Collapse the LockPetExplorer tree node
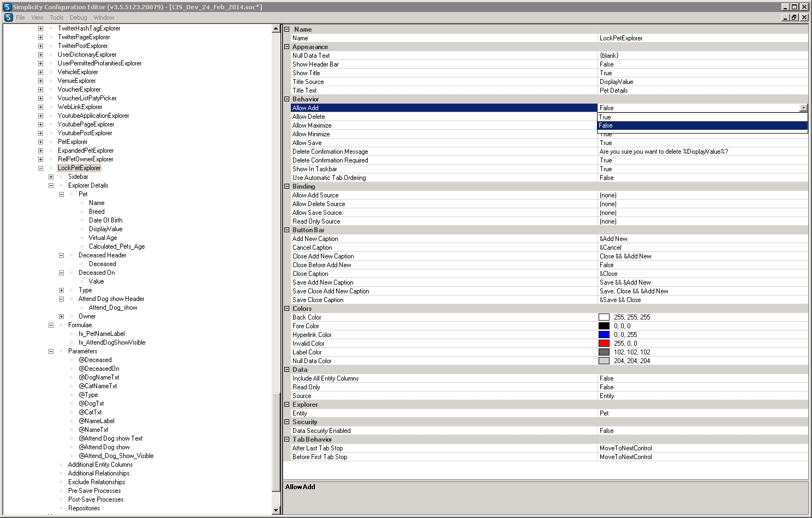Viewport: 812px width, 518px height. 40,168
